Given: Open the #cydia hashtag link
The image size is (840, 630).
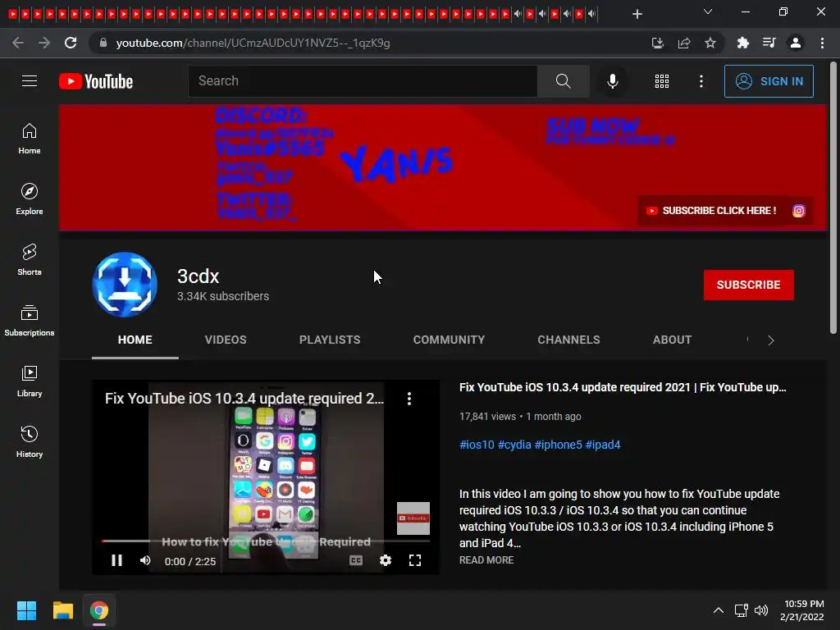Looking at the screenshot, I should click(514, 445).
